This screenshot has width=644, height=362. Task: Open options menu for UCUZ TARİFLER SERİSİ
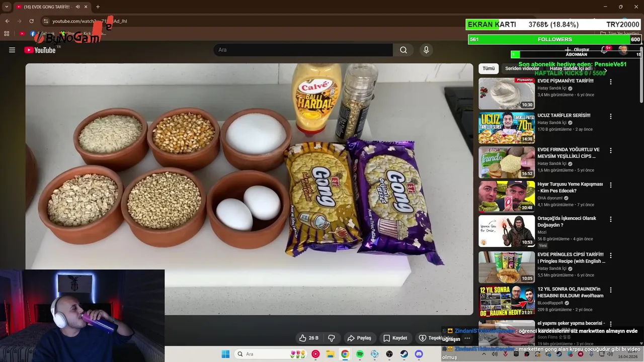click(x=611, y=116)
